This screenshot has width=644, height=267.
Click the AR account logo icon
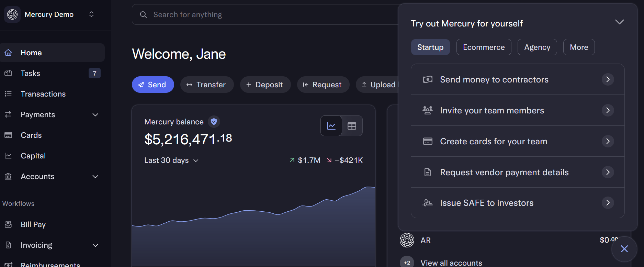(x=407, y=240)
